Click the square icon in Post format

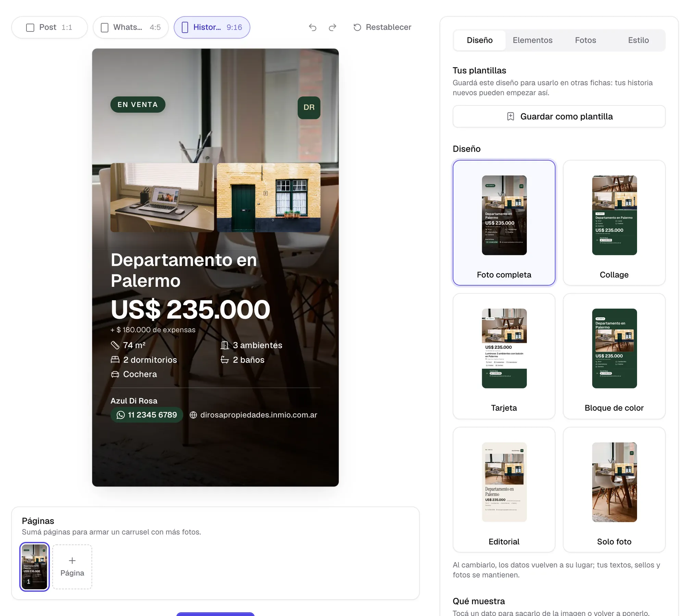pyautogui.click(x=30, y=27)
